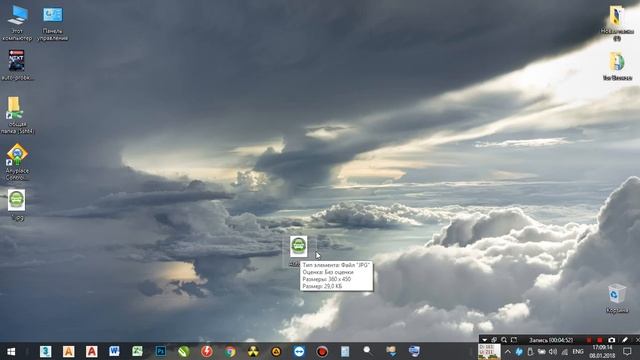Open the clock and date calendar

pos(602,351)
